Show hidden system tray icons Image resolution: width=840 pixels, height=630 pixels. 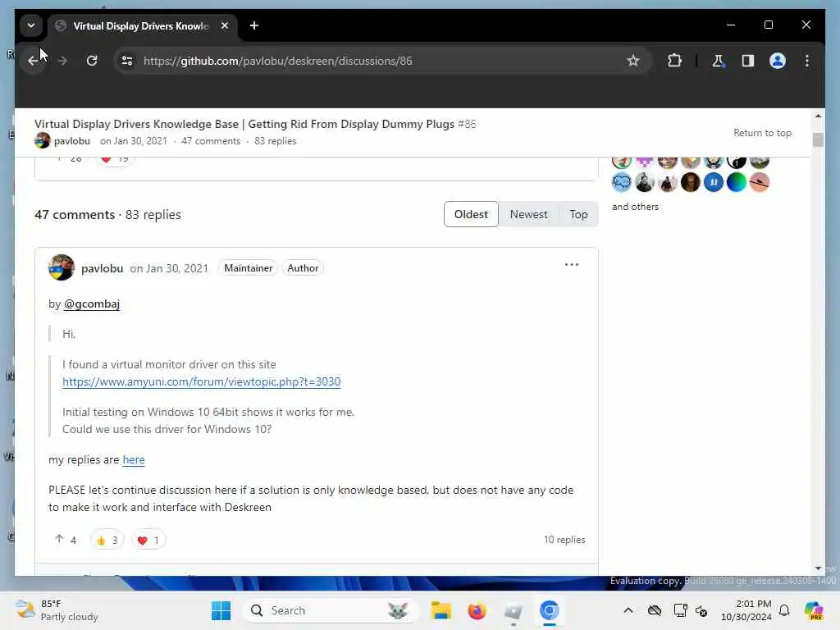628,610
